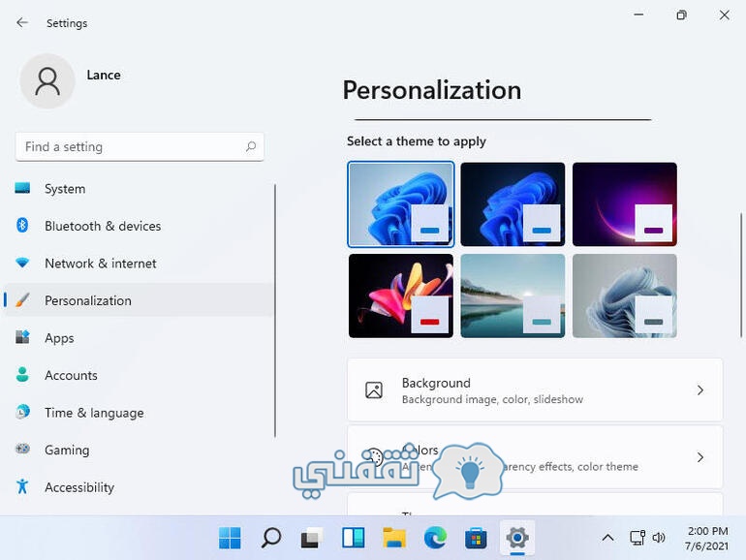Open Time & language settings
The image size is (746, 560).
(x=94, y=413)
